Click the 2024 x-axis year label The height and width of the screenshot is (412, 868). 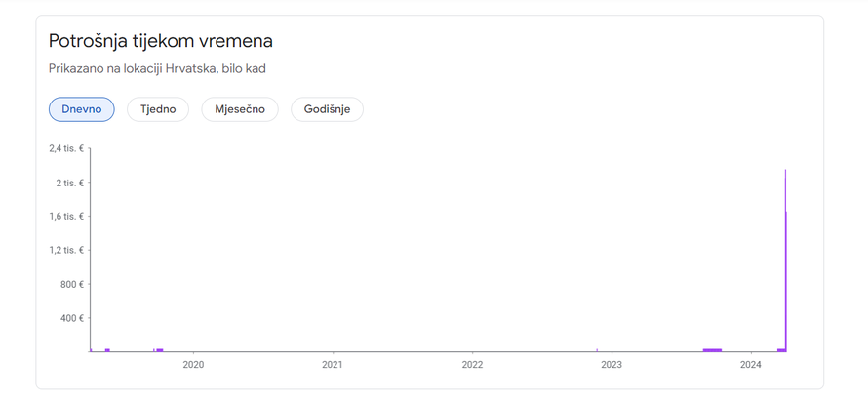pos(751,365)
